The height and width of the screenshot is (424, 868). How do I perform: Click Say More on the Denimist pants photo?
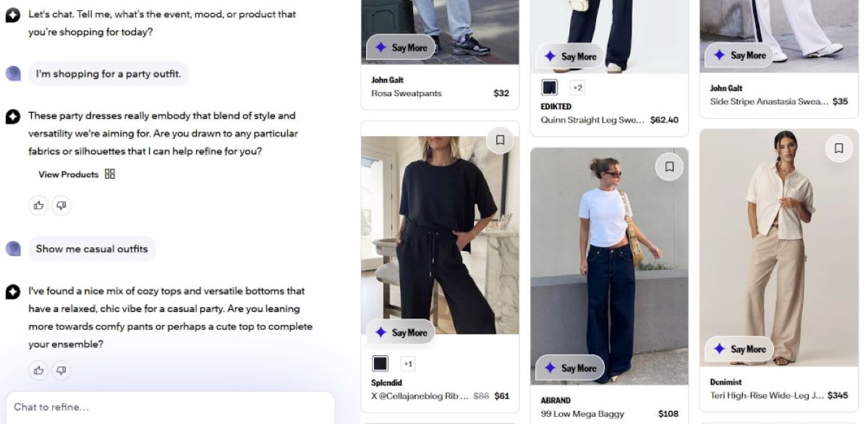(739, 349)
